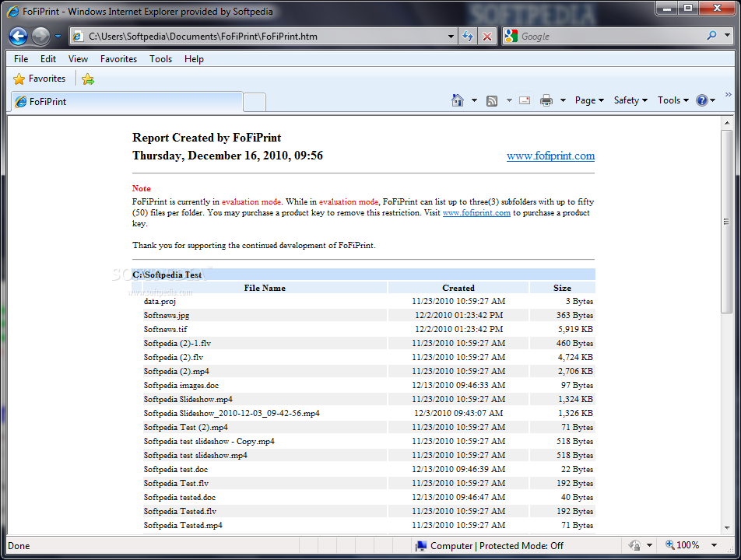
Task: Click the RSS Feeds icon
Action: point(491,100)
